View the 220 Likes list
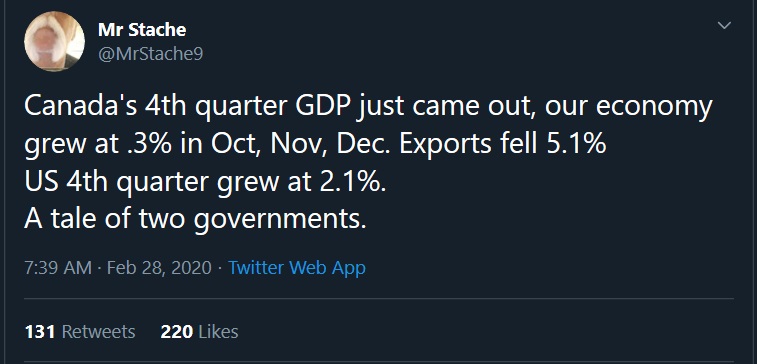The width and height of the screenshot is (757, 364). (x=199, y=332)
